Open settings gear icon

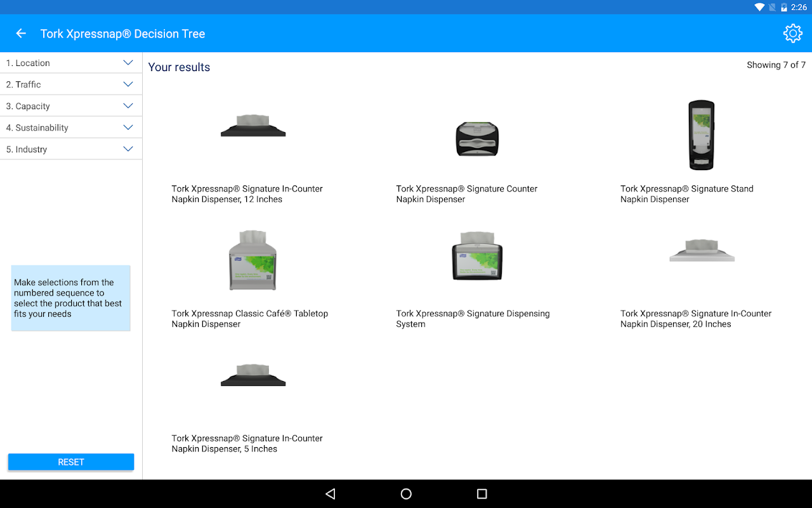pos(792,34)
